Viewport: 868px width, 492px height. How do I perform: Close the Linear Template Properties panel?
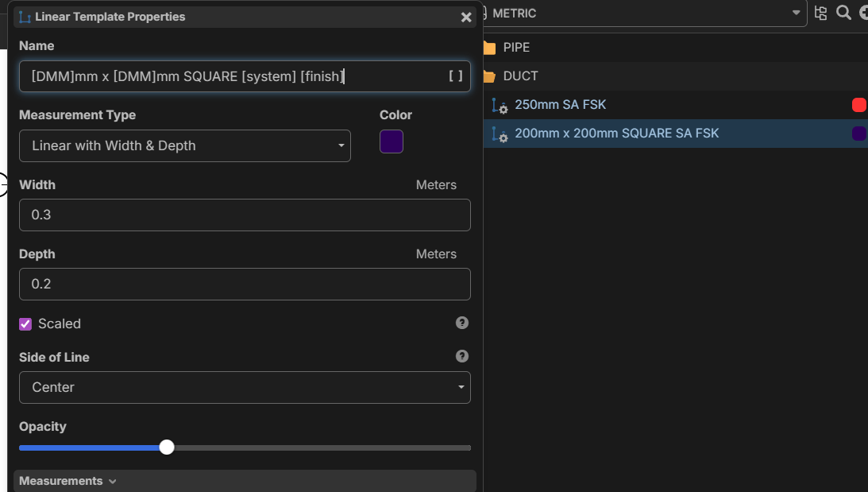coord(466,17)
